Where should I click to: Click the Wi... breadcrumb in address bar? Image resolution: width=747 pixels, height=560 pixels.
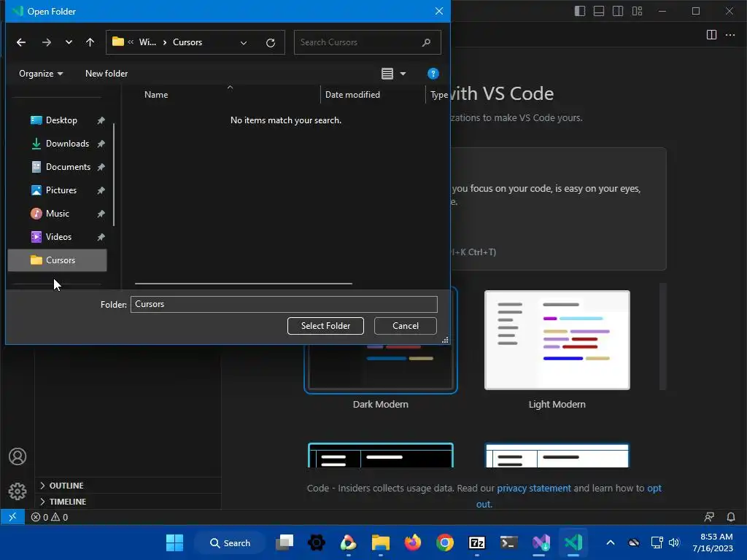(147, 42)
